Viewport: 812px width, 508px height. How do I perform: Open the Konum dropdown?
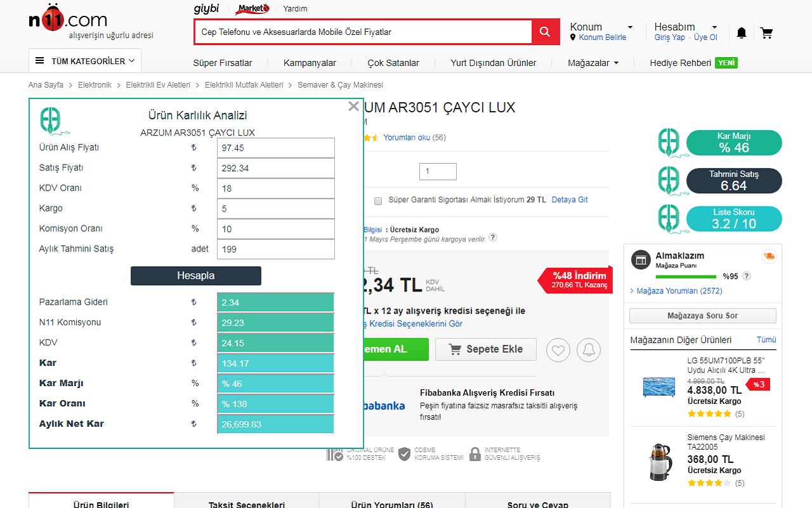(596, 27)
